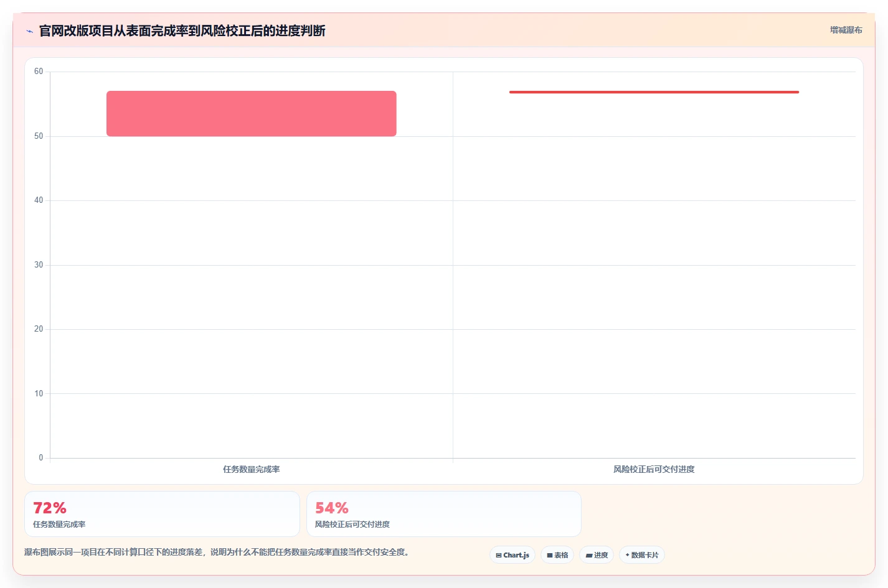Click the title icon beside 官网改版项目

tap(29, 31)
